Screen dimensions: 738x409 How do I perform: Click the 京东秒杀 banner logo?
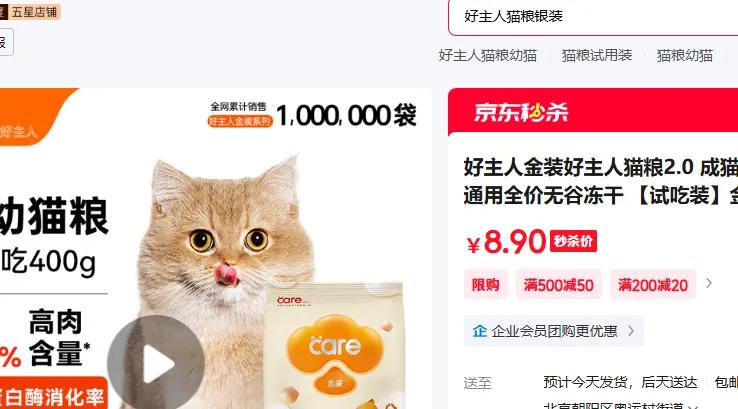[521, 112]
